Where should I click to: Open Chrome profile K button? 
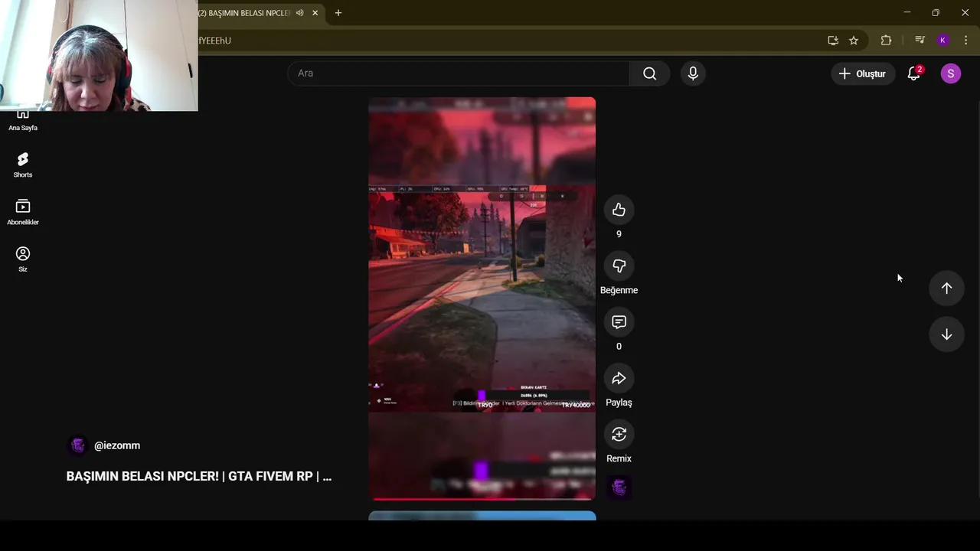(943, 41)
